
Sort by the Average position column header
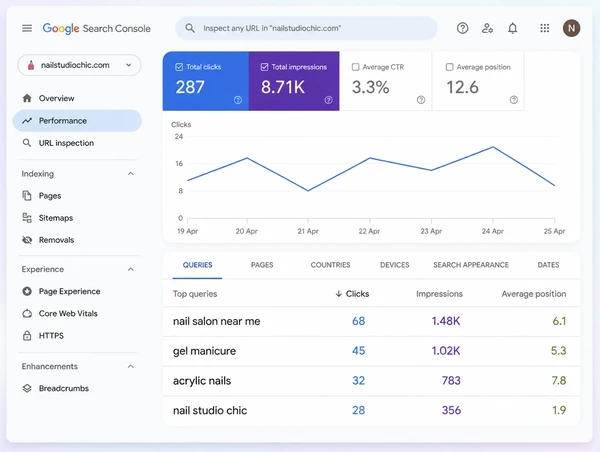click(x=534, y=294)
